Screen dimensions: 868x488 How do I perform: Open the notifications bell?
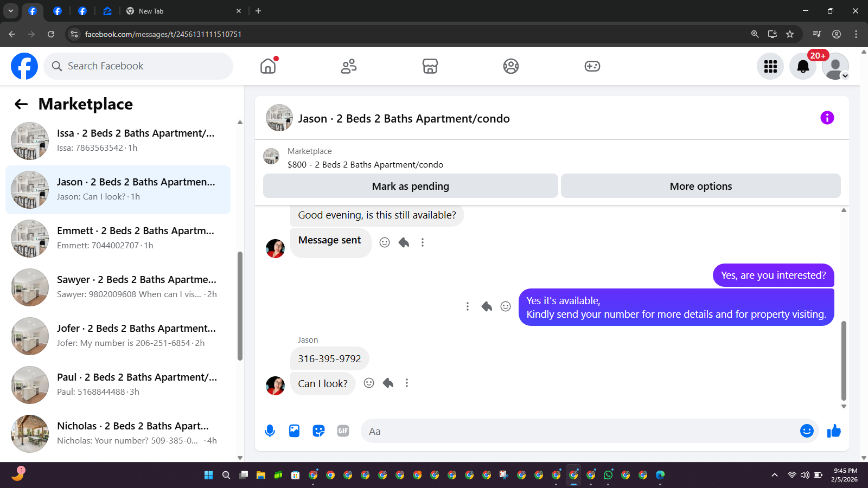pyautogui.click(x=803, y=66)
